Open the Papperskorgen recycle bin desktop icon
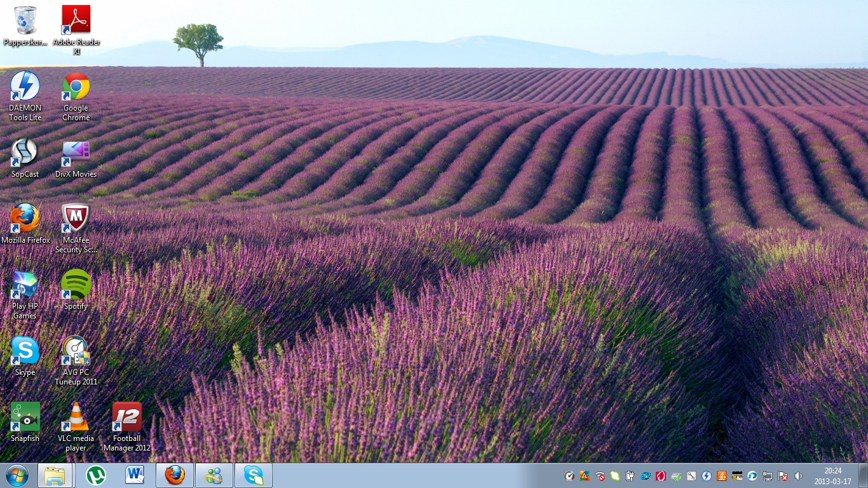 [x=25, y=21]
